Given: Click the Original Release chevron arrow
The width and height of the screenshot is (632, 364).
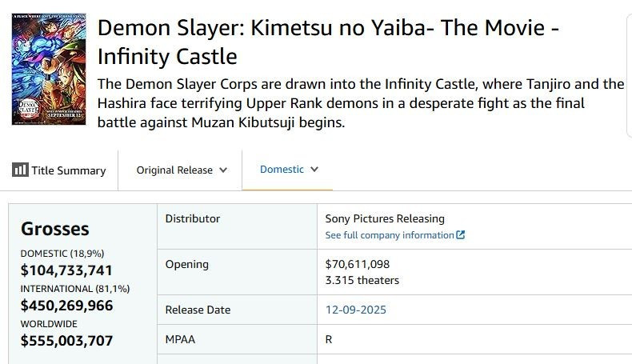Looking at the screenshot, I should pyautogui.click(x=223, y=170).
